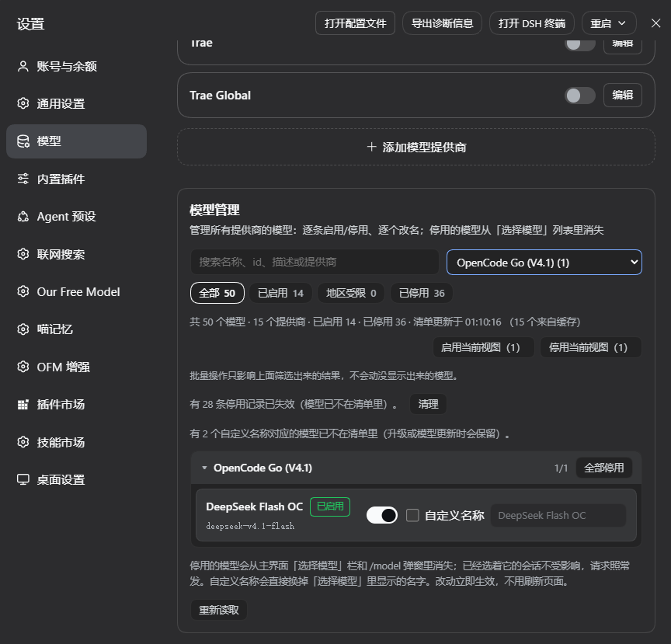
Task: Click 打开配置文件 button
Action: pos(355,23)
